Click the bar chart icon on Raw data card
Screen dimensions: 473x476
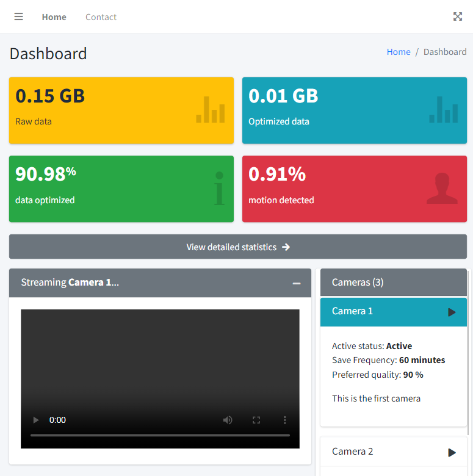tap(211, 110)
